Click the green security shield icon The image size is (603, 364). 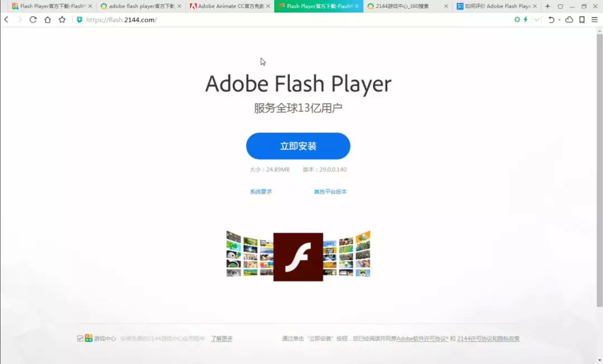79,20
